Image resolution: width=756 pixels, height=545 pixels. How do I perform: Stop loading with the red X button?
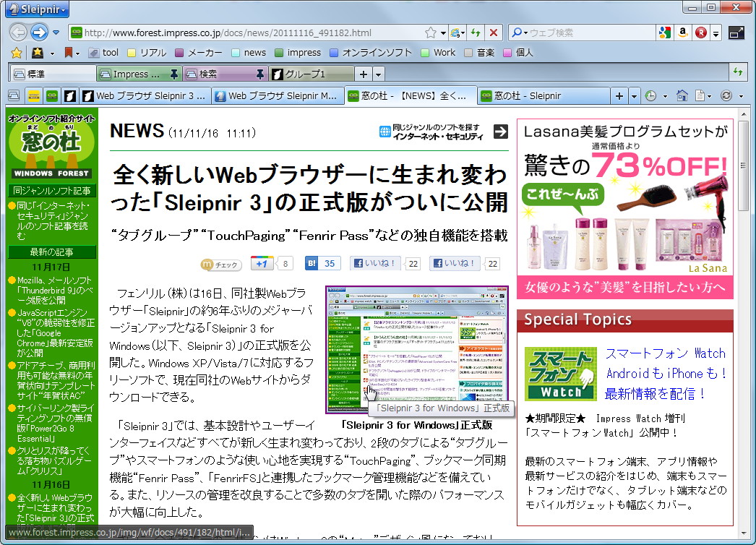coord(493,33)
